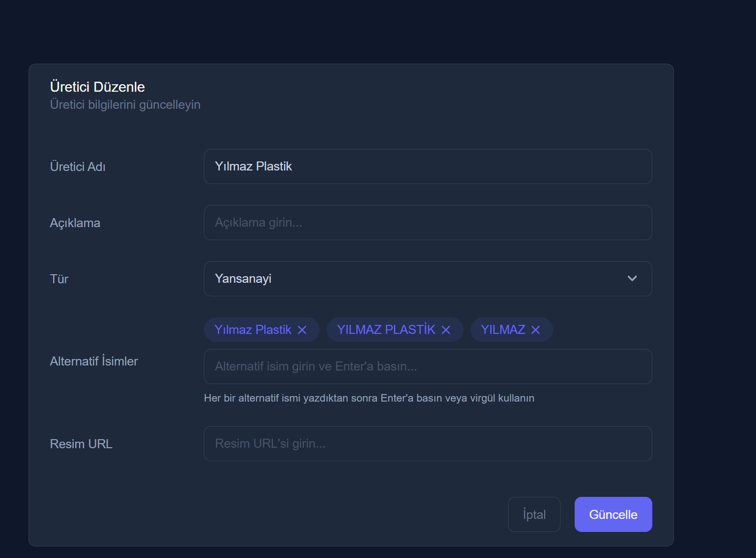This screenshot has width=756, height=558.
Task: Click the Üretici Adı input field
Action: [x=428, y=166]
